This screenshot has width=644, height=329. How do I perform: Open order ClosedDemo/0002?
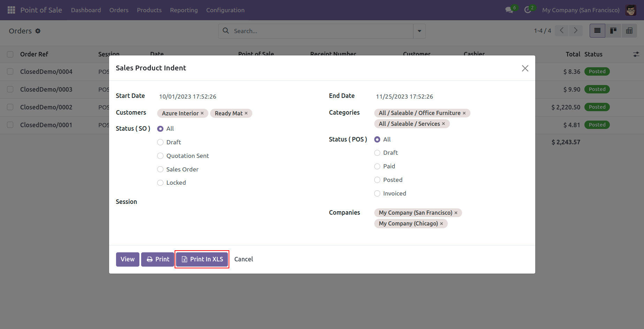pyautogui.click(x=46, y=107)
